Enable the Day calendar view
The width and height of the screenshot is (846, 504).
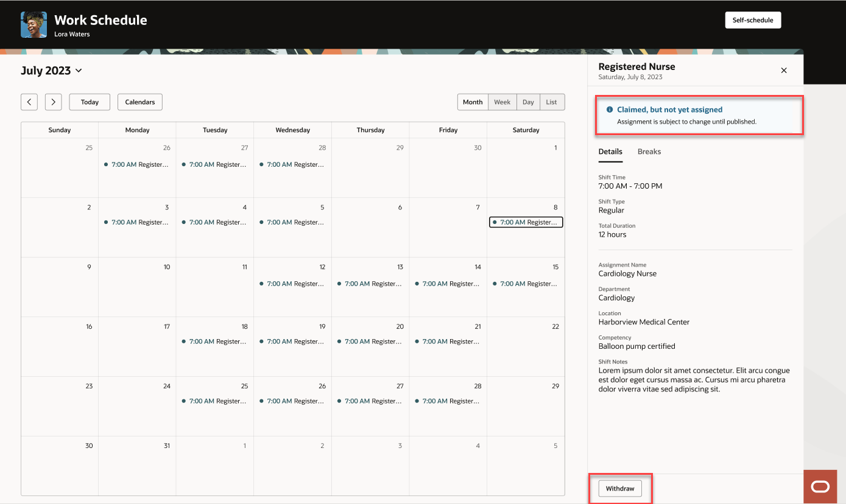pyautogui.click(x=528, y=102)
